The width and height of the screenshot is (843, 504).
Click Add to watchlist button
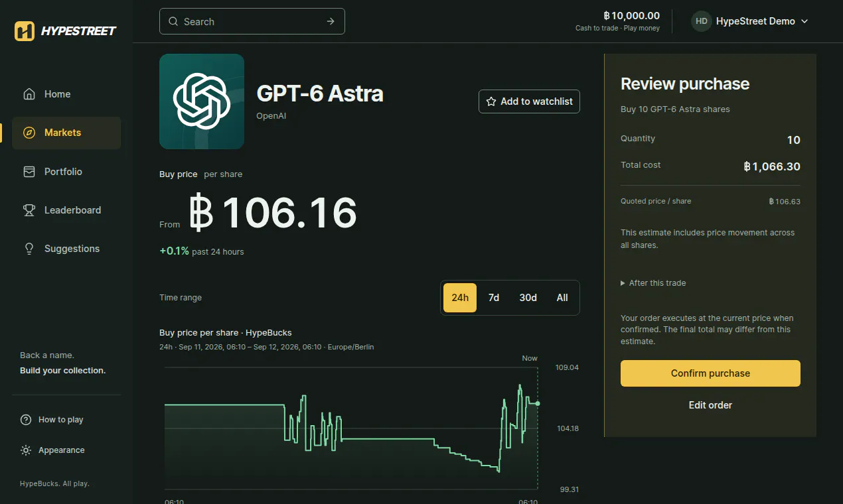[x=529, y=101]
